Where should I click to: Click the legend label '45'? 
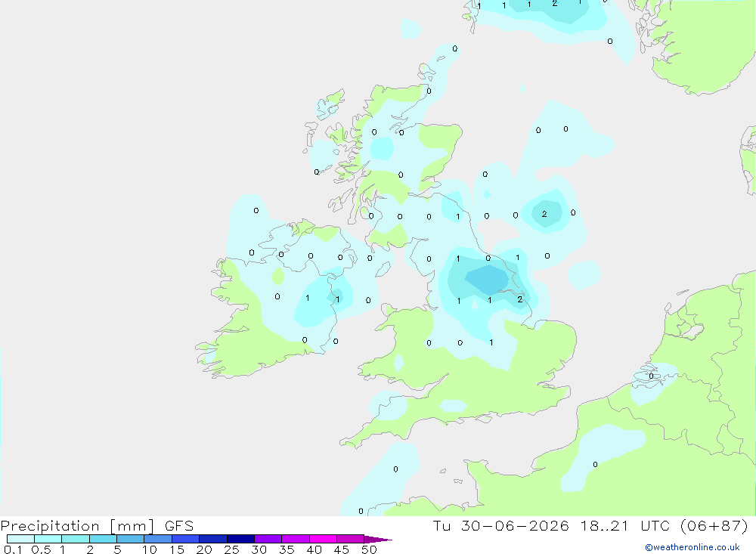(x=342, y=549)
